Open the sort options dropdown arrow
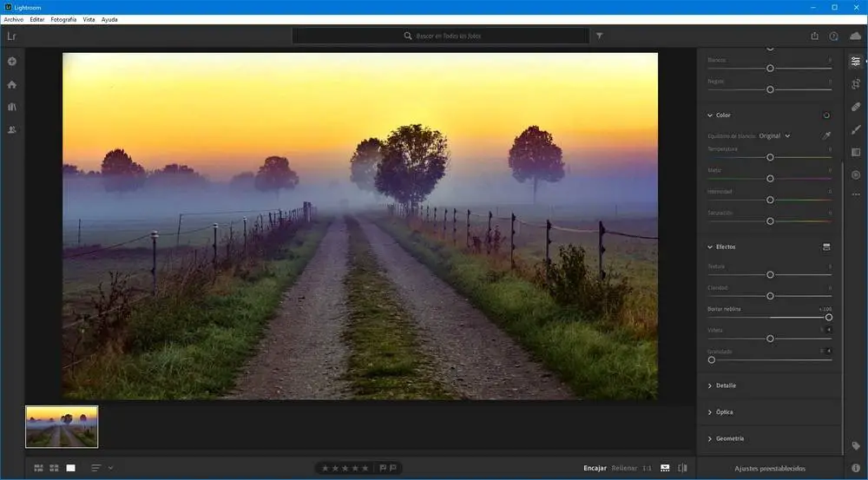 (111, 468)
